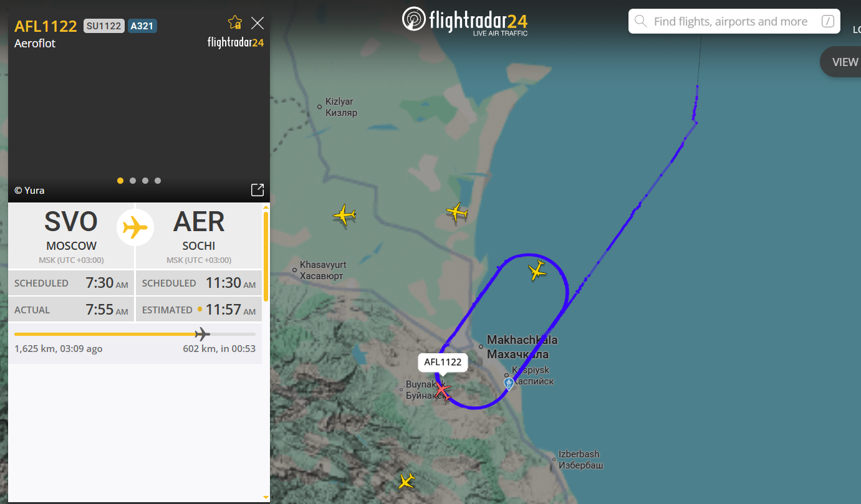The height and width of the screenshot is (504, 861).
Task: Click the Flightradar24 logo at the top
Action: click(x=465, y=21)
